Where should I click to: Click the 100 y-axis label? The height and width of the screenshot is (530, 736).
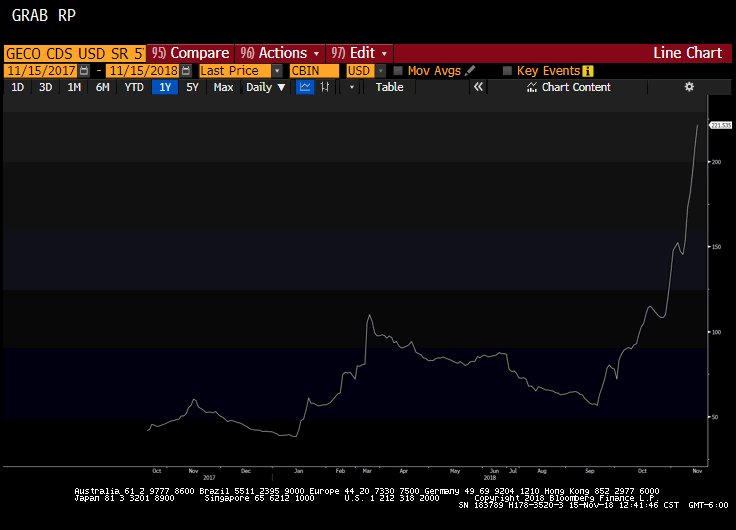click(x=716, y=332)
